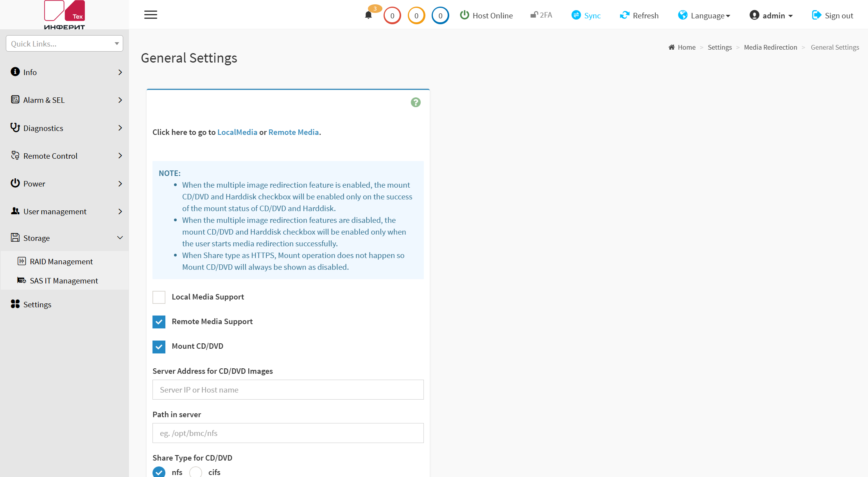Open the notifications bell icon
This screenshot has height=477, width=868.
click(368, 15)
